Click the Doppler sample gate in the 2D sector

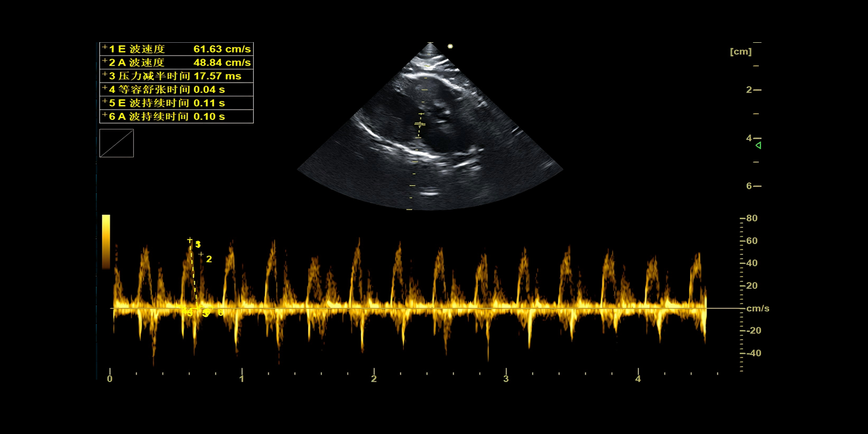[420, 124]
